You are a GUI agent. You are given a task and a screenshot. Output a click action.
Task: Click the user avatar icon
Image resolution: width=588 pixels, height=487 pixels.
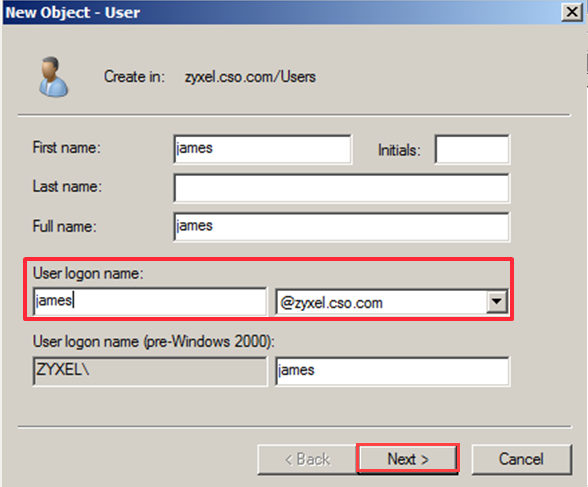coord(53,77)
